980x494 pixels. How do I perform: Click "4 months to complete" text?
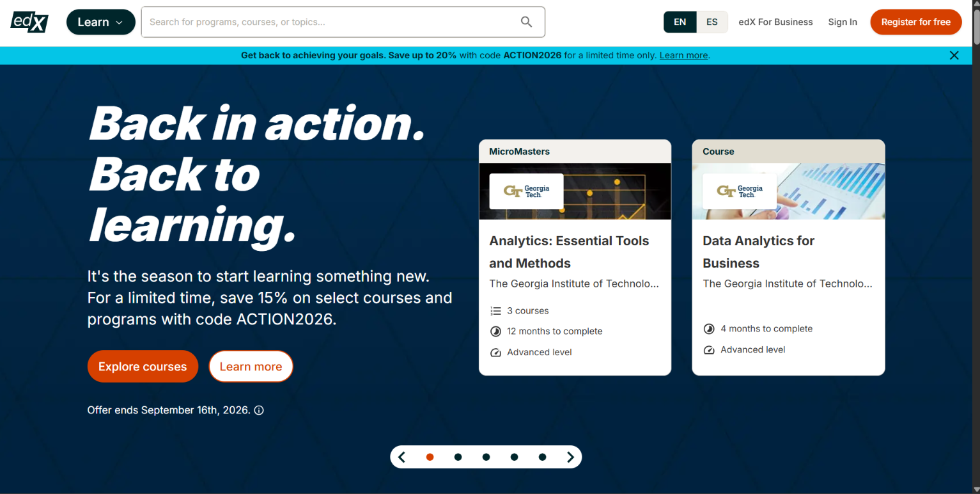pyautogui.click(x=766, y=329)
